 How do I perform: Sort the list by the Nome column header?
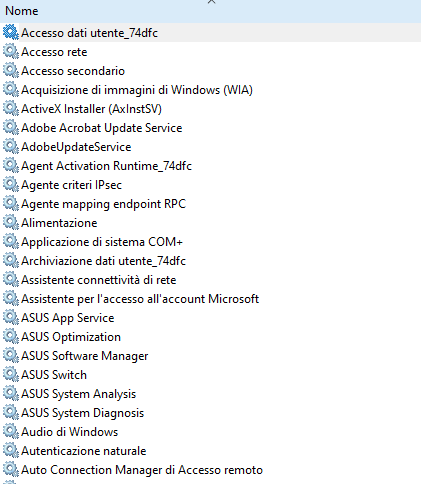point(22,11)
